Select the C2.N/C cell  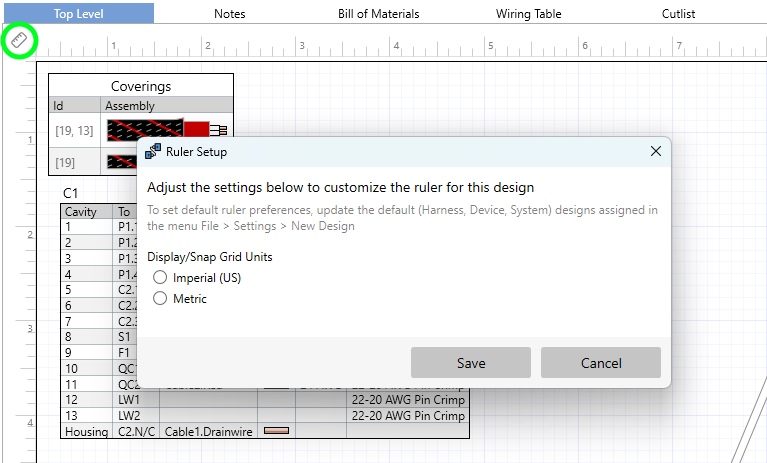click(x=136, y=431)
